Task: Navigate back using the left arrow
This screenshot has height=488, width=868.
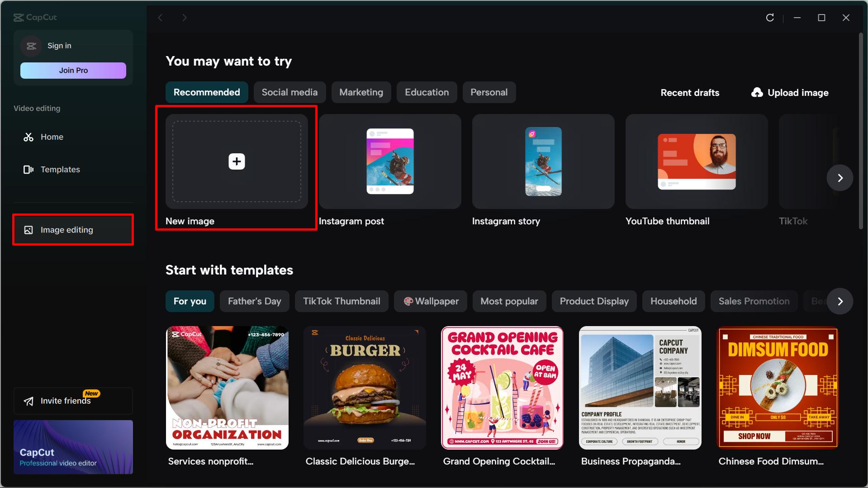Action: pyautogui.click(x=160, y=17)
